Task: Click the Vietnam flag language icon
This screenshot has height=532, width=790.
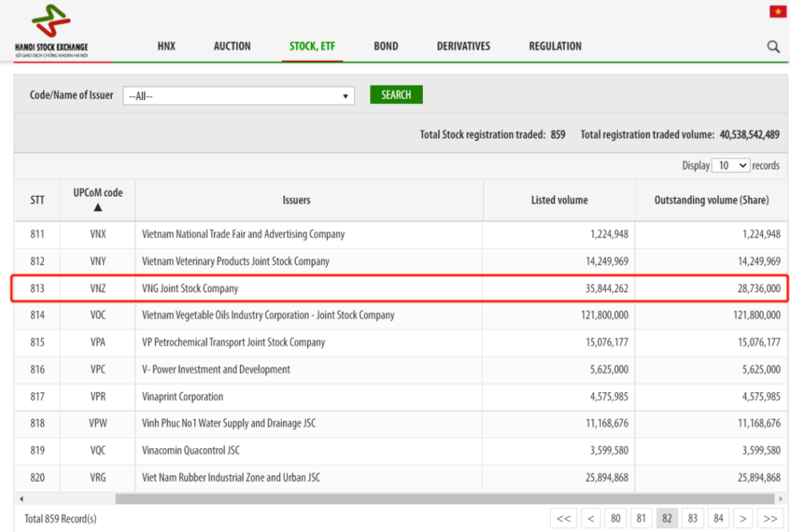Action: pos(778,11)
